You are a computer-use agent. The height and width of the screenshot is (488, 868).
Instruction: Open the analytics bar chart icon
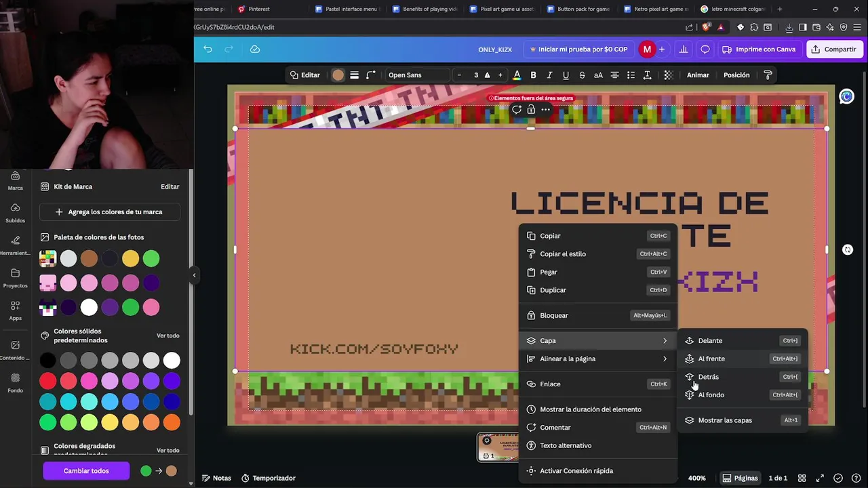[x=684, y=49]
